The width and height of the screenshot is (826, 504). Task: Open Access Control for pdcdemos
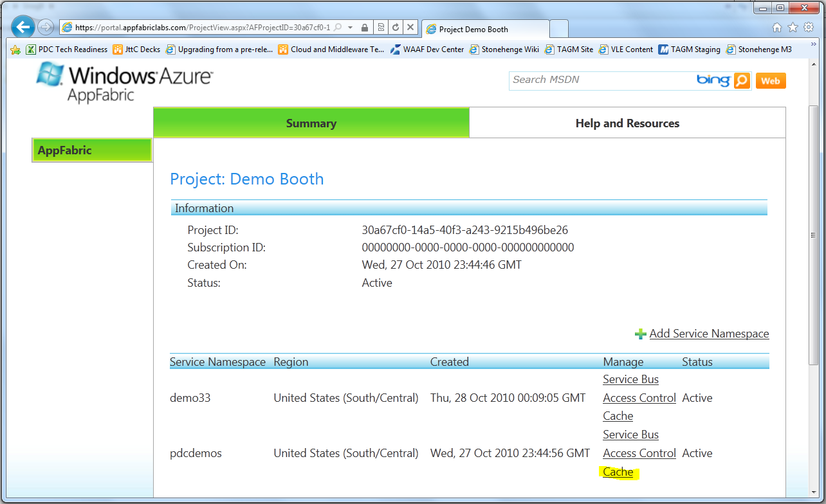(x=639, y=453)
